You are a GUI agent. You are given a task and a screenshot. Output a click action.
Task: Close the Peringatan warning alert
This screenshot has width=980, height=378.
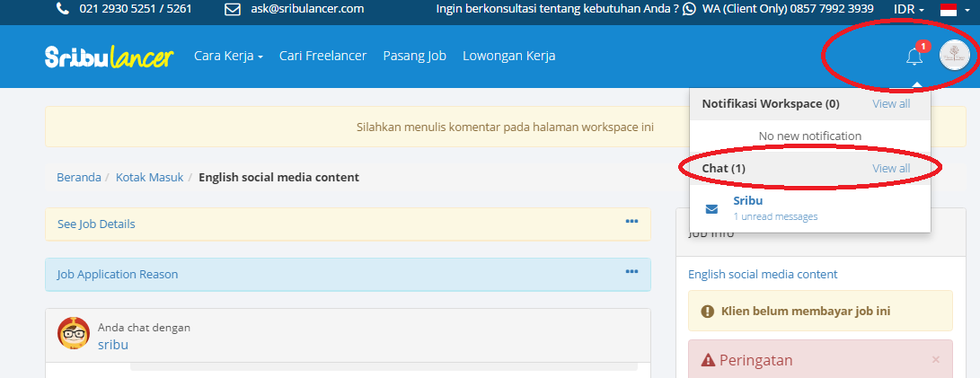(x=936, y=359)
